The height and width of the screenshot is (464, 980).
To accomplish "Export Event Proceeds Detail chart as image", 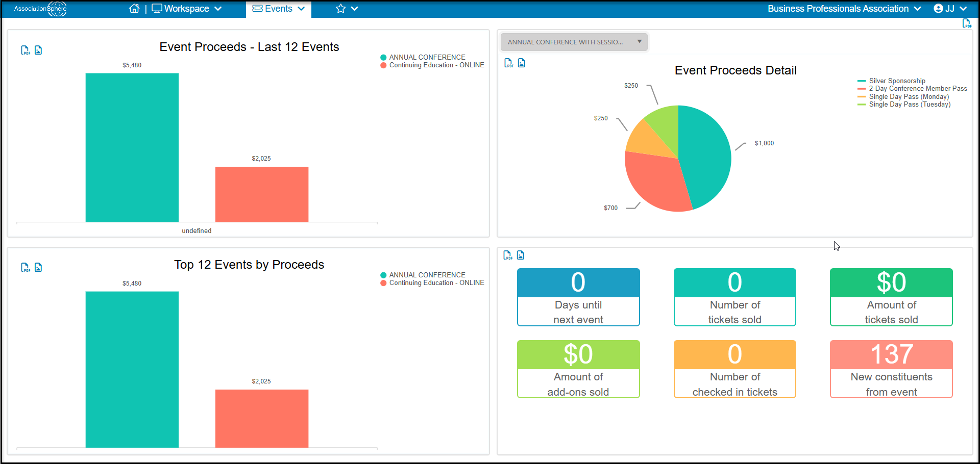I will point(522,63).
